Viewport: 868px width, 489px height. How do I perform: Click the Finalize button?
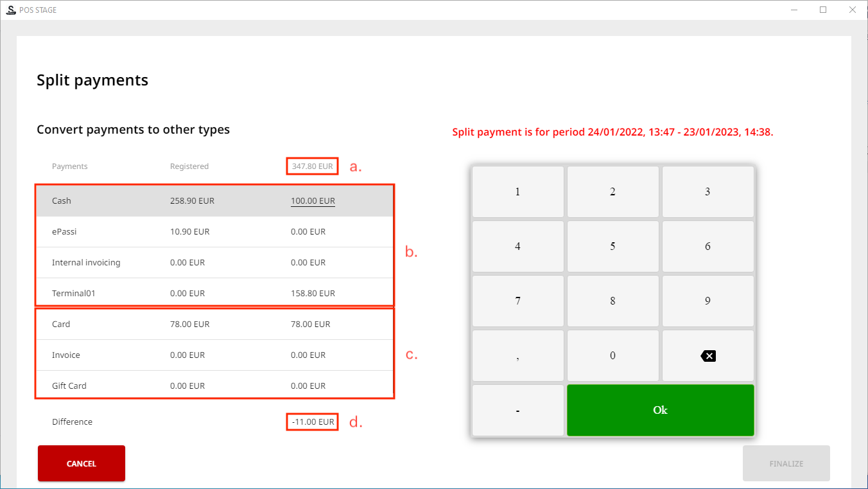[786, 463]
